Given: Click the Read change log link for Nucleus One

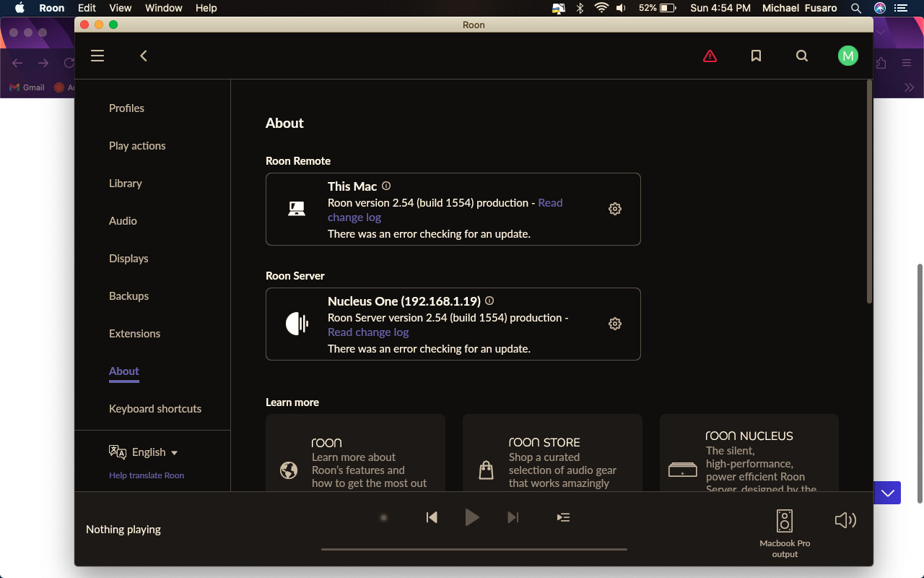Looking at the screenshot, I should (x=368, y=332).
